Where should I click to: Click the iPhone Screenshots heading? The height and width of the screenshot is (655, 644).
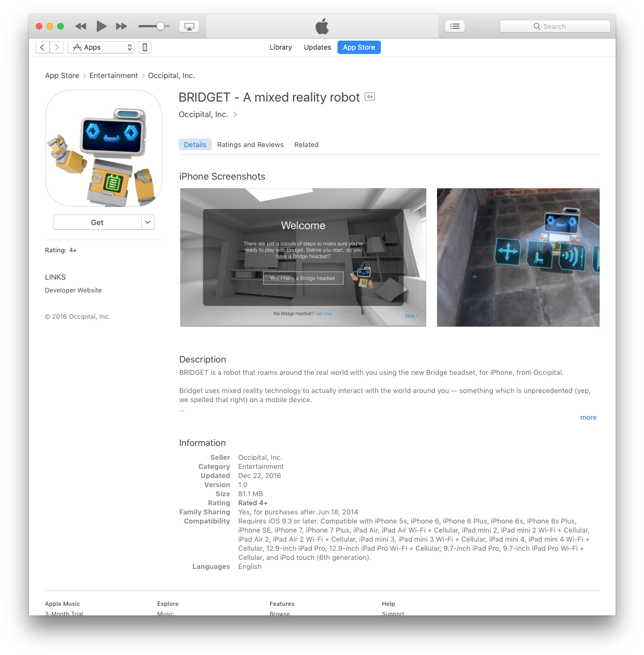pos(222,176)
